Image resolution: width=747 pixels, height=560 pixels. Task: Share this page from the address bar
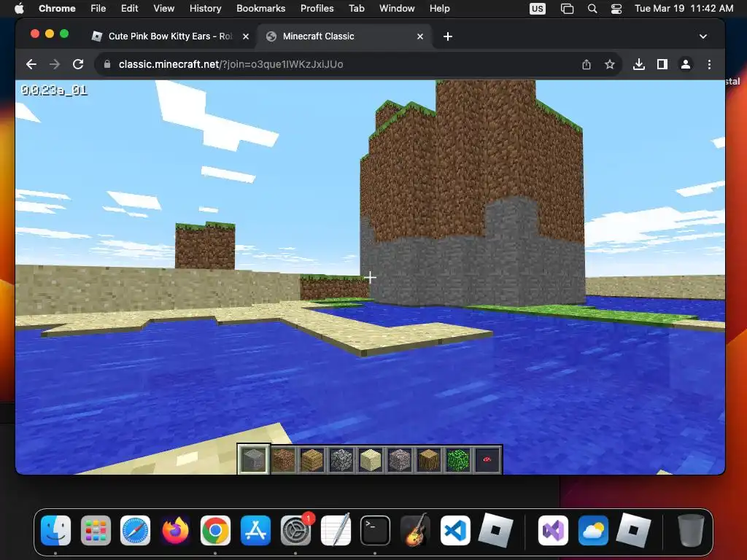(x=587, y=64)
